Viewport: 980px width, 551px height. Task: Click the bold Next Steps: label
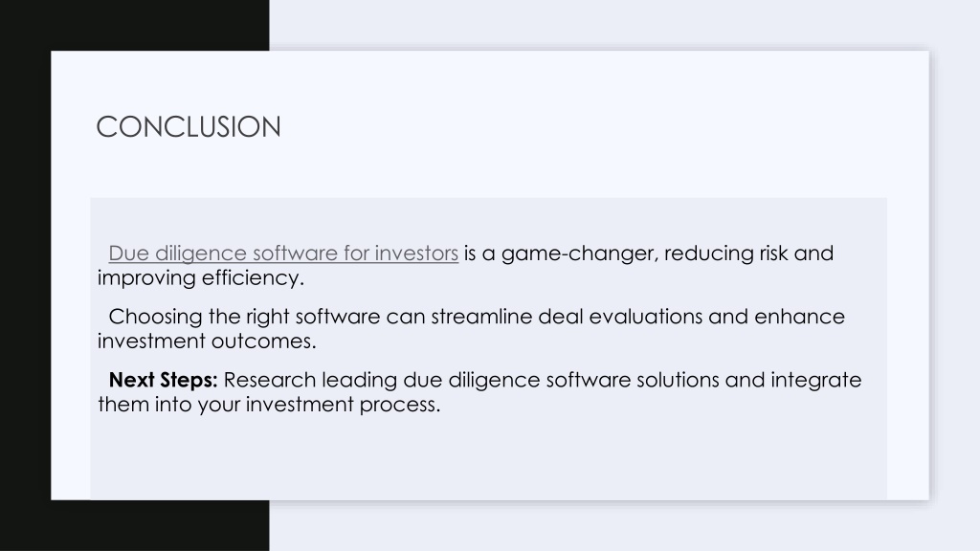163,380
